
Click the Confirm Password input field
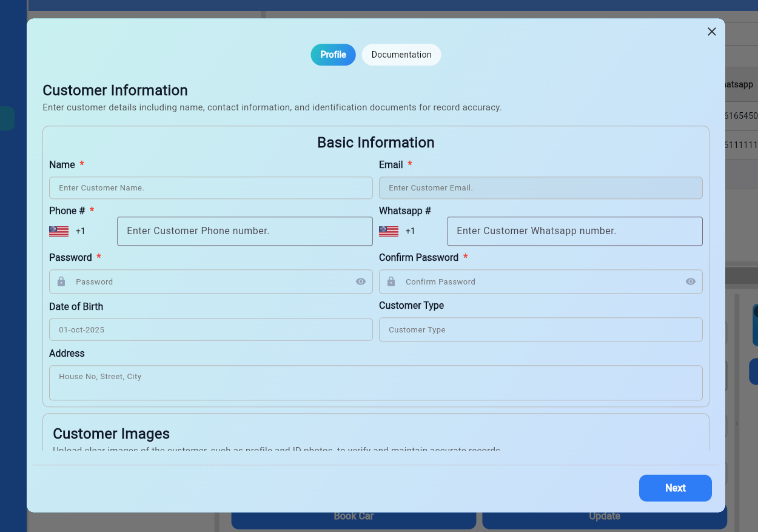click(540, 281)
